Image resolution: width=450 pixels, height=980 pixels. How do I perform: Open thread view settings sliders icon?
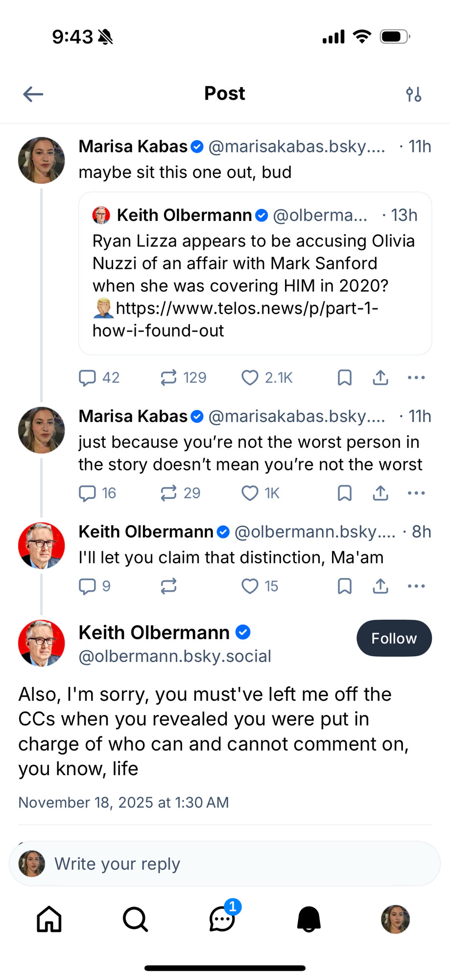414,94
